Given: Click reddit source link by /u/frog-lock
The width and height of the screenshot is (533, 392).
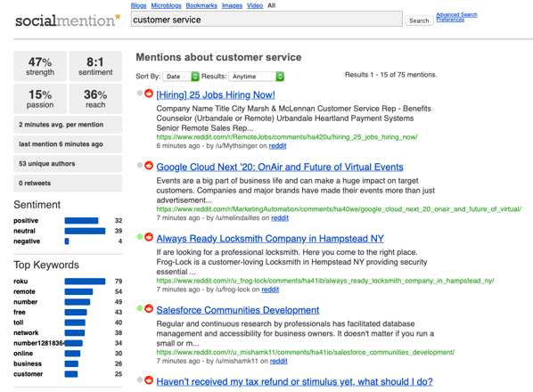Looking at the screenshot, I should [270, 290].
